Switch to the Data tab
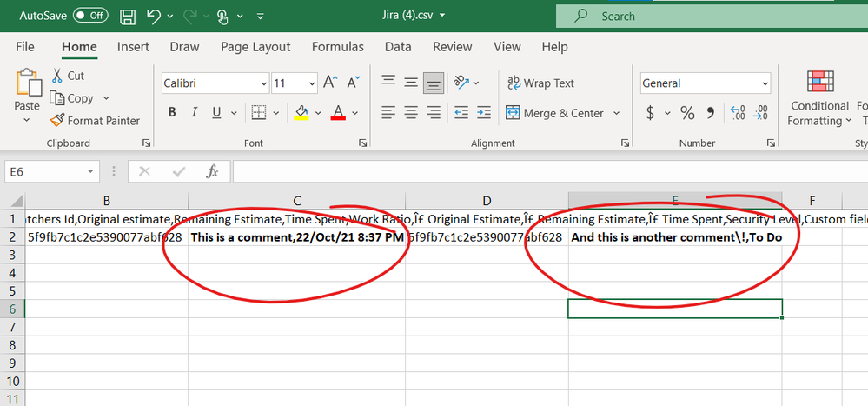The width and height of the screenshot is (868, 406). 398,47
